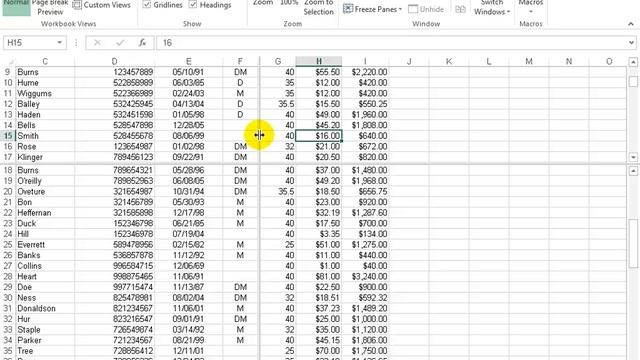Select column G header
The height and width of the screenshot is (360, 640).
click(x=278, y=61)
